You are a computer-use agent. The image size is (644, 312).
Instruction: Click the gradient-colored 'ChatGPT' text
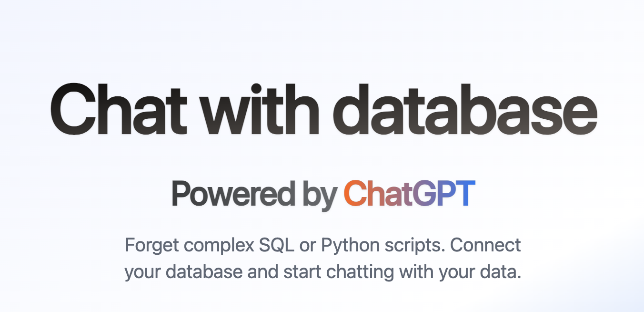[x=409, y=194]
